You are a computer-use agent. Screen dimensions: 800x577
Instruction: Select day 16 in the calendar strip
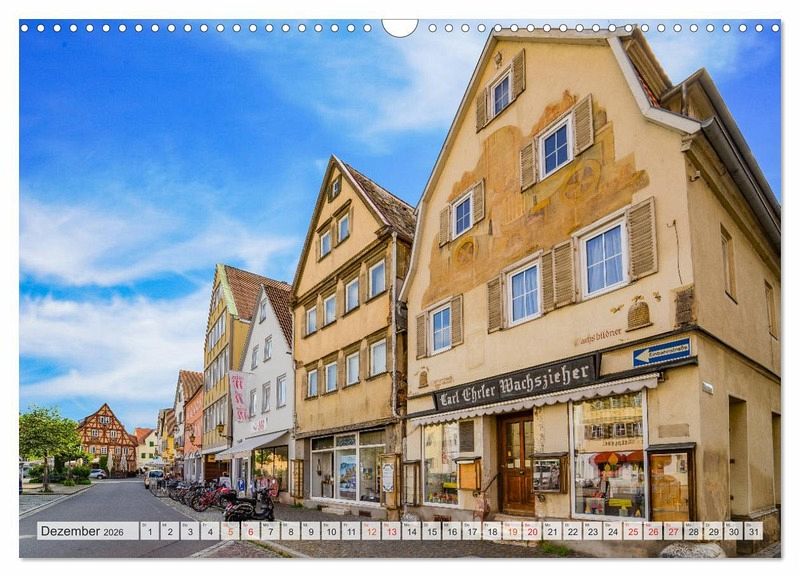[452, 531]
